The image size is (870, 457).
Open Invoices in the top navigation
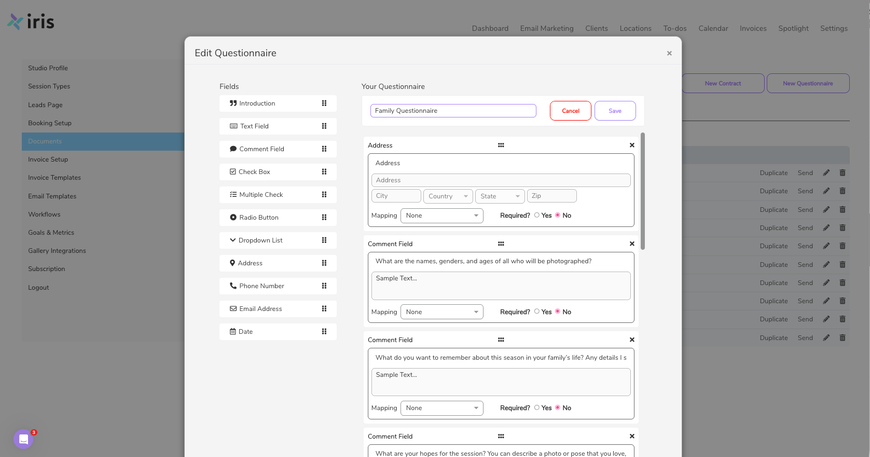[753, 28]
